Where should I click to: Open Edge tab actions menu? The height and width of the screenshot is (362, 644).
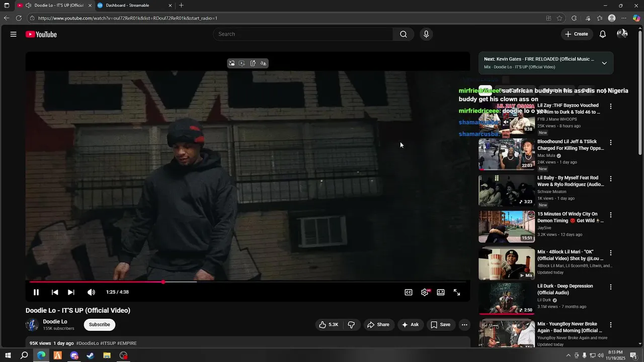pyautogui.click(x=7, y=6)
